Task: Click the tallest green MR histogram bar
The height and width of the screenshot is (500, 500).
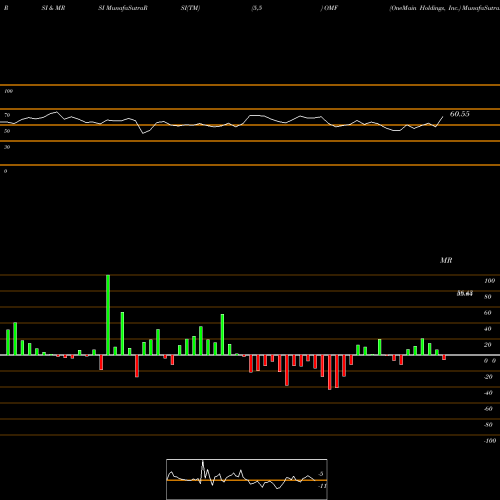Action: click(x=108, y=315)
